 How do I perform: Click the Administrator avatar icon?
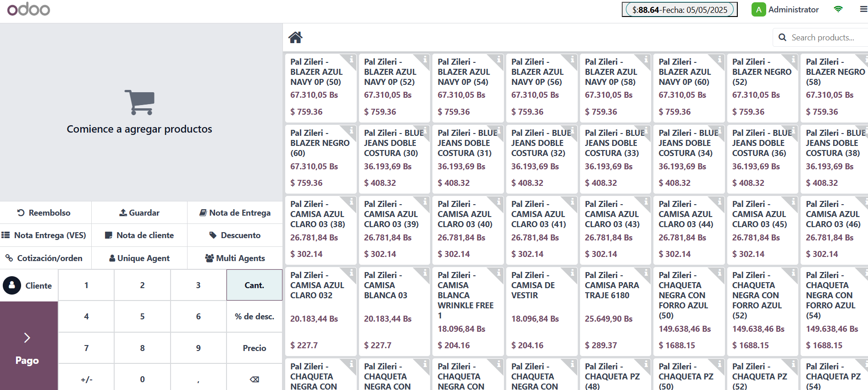click(758, 9)
